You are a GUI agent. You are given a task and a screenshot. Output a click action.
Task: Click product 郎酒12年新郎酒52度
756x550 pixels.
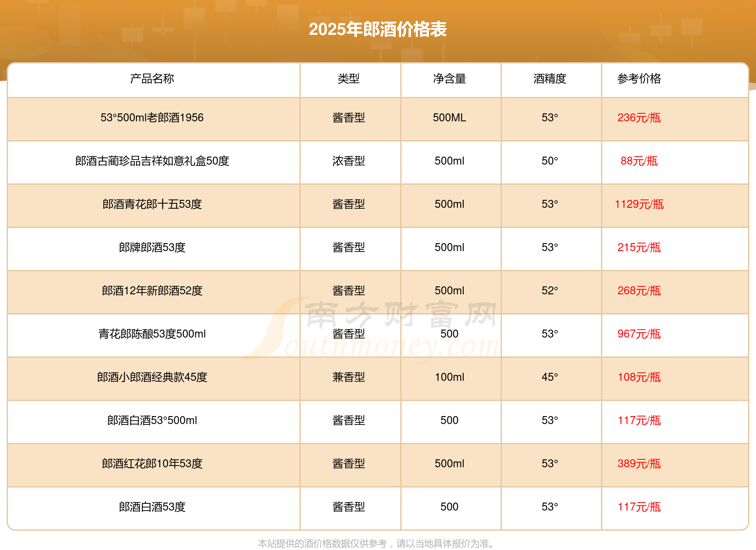point(152,291)
